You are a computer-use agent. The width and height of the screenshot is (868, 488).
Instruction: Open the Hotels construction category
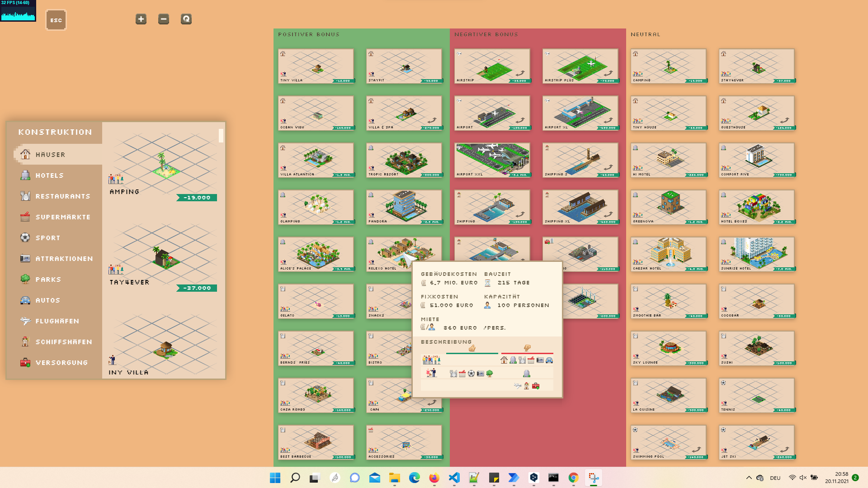pos(49,175)
